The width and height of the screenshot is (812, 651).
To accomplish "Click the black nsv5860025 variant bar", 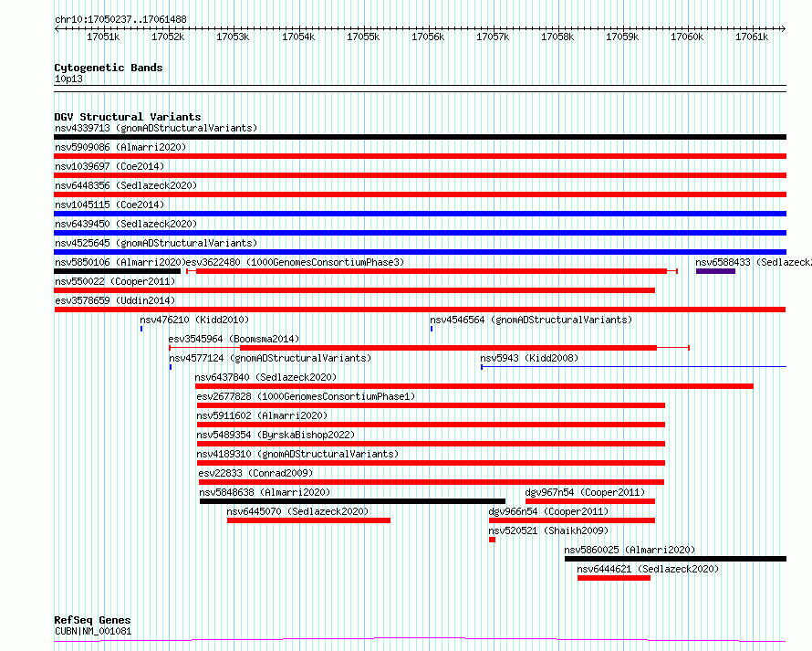I will point(676,559).
